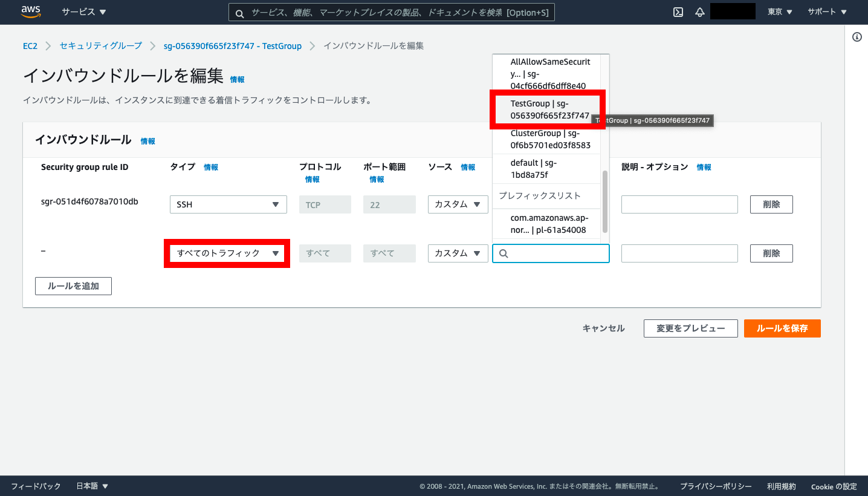This screenshot has height=496, width=868.
Task: Go to EC2 breadcrumb
Action: pos(30,46)
